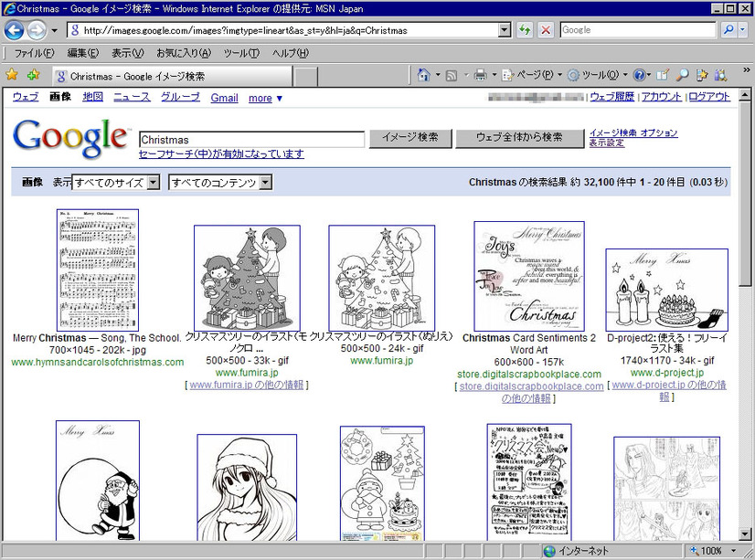Open the Gmail link
Screen dimensions: 755x560
pos(224,98)
